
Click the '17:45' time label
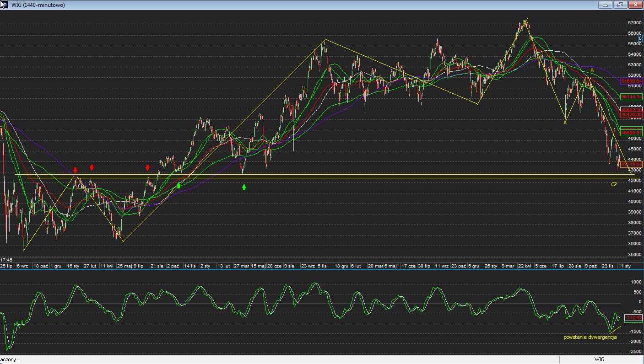[6, 260]
